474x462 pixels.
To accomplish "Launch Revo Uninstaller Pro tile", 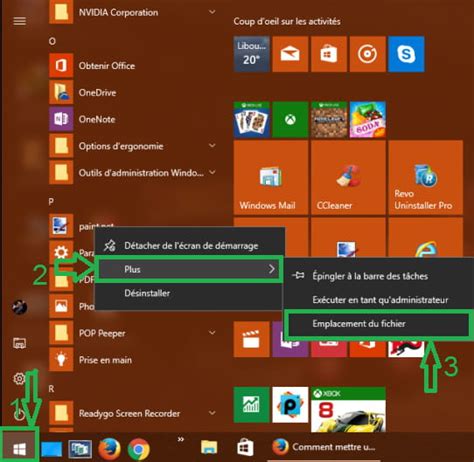I will point(426,178).
